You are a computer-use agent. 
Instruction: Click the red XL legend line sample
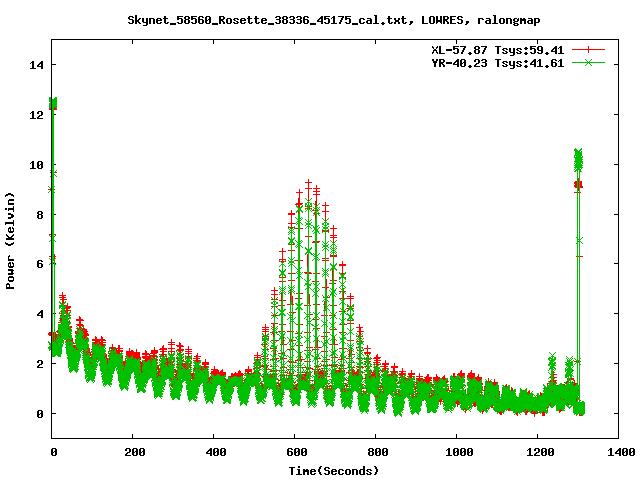588,50
